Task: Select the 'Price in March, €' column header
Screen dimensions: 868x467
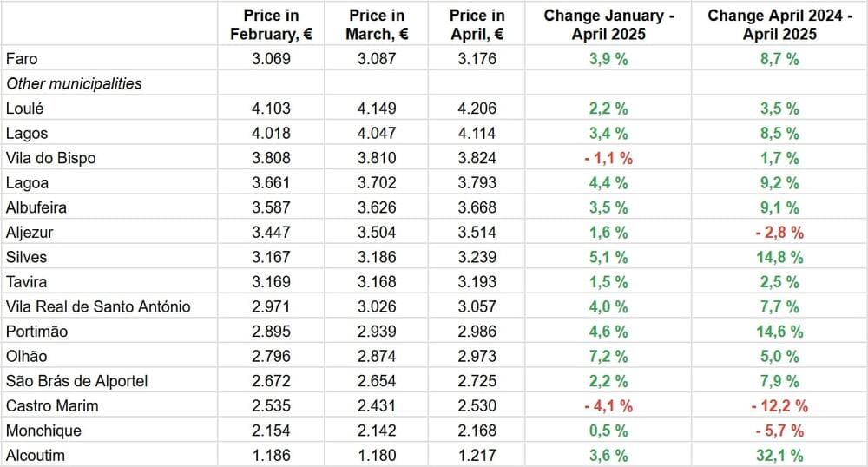Action: [x=377, y=25]
